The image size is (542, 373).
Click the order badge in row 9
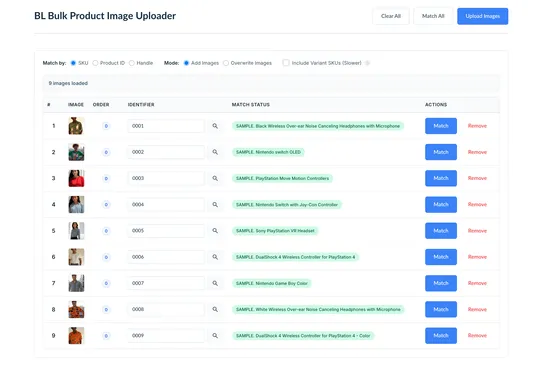(x=106, y=336)
